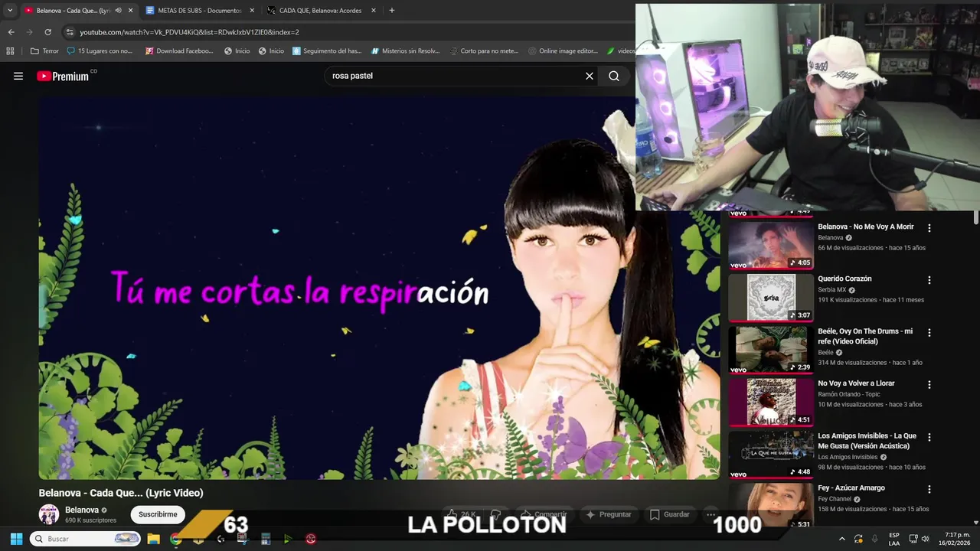
Task: Open more actions ellipsis beside Guardar
Action: (x=711, y=514)
